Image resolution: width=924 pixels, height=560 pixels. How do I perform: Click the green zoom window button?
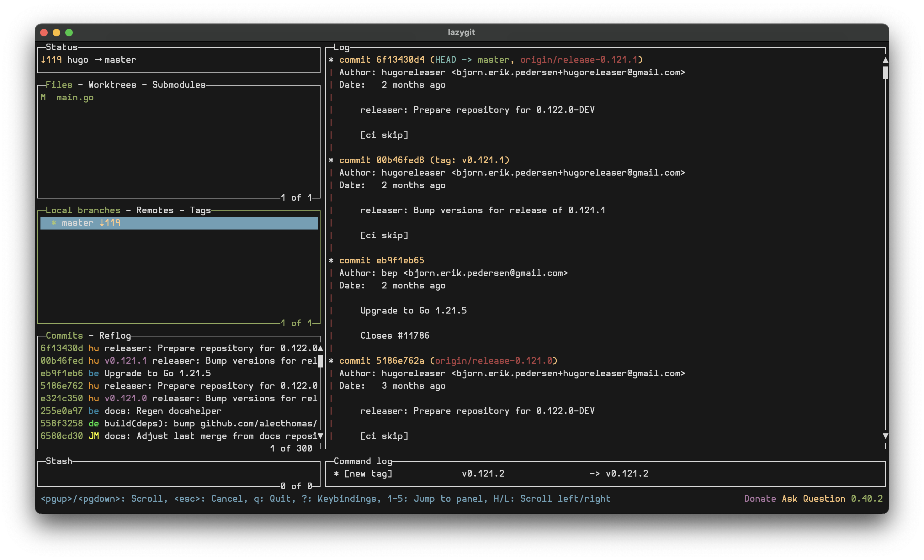69,33
